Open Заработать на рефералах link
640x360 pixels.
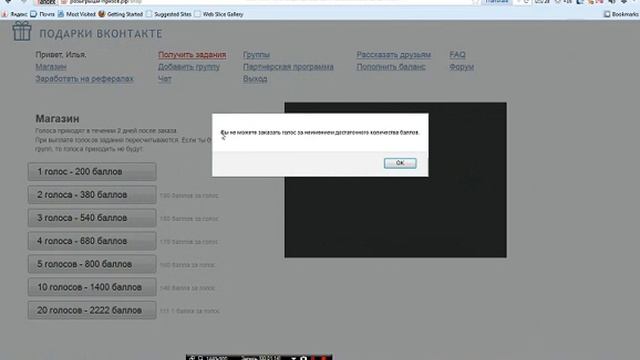pyautogui.click(x=84, y=79)
